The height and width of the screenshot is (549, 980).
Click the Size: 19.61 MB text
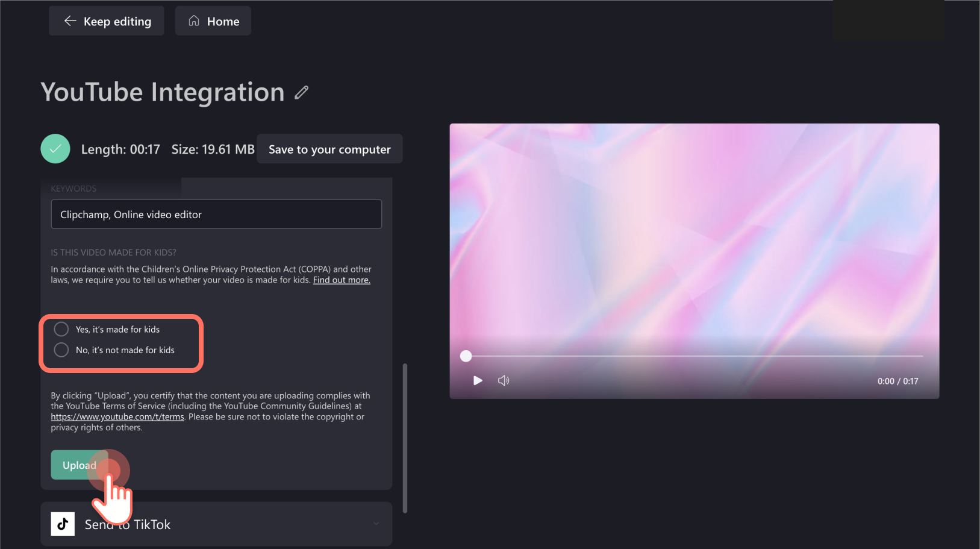pos(213,149)
